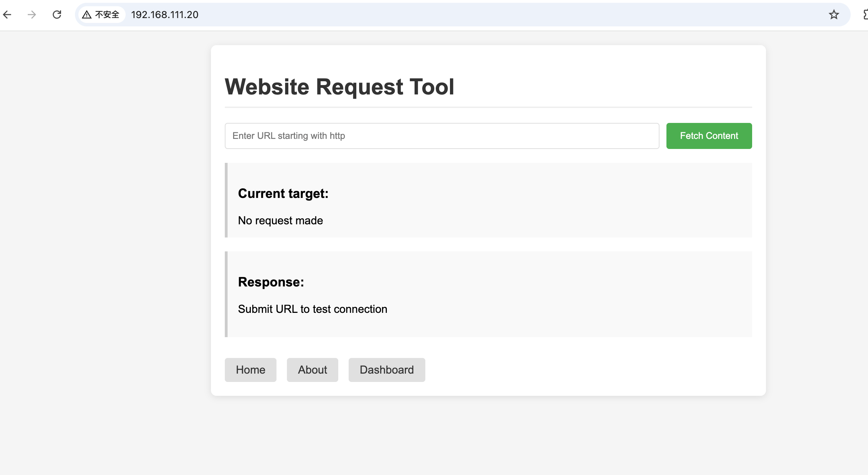Click the 不安全 security chip label
Viewport: 868px width, 475px height.
[x=107, y=15]
